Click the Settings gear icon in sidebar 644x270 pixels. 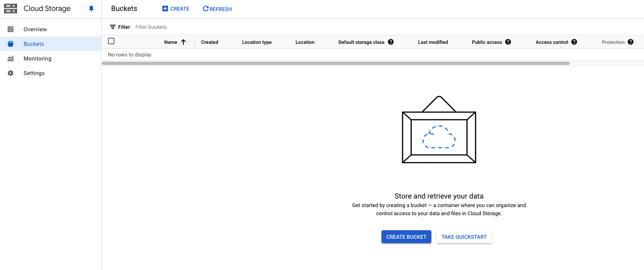click(11, 73)
